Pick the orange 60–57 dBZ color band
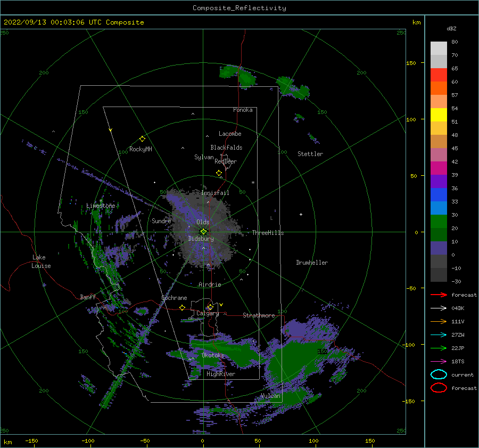The image size is (479, 448). (x=439, y=88)
